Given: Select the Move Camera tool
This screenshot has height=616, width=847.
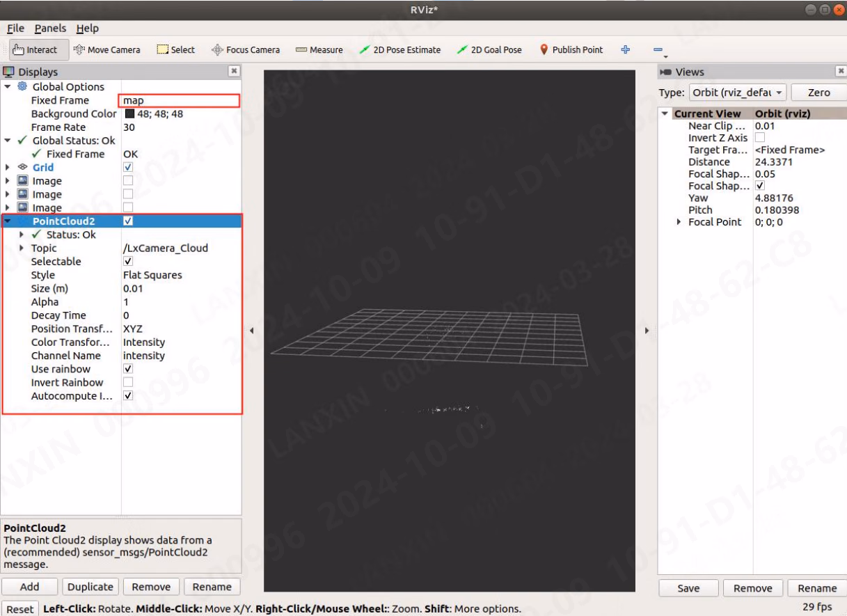Looking at the screenshot, I should click(106, 49).
